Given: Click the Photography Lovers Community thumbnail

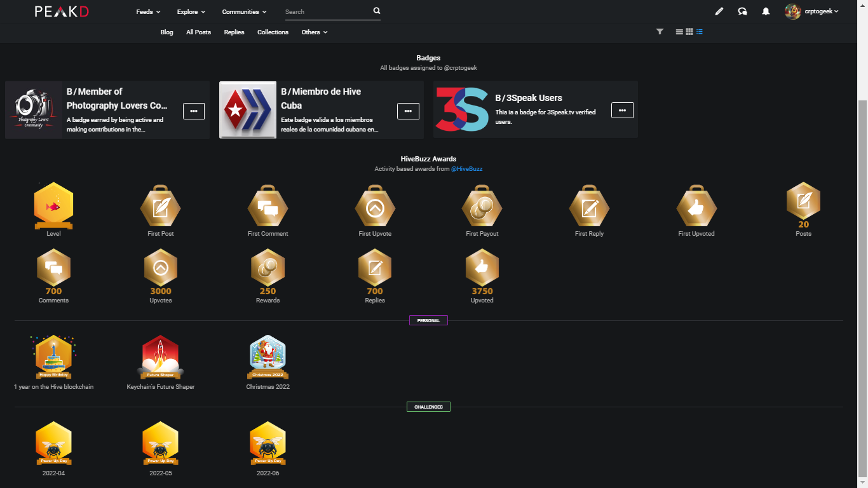Looking at the screenshot, I should 34,110.
